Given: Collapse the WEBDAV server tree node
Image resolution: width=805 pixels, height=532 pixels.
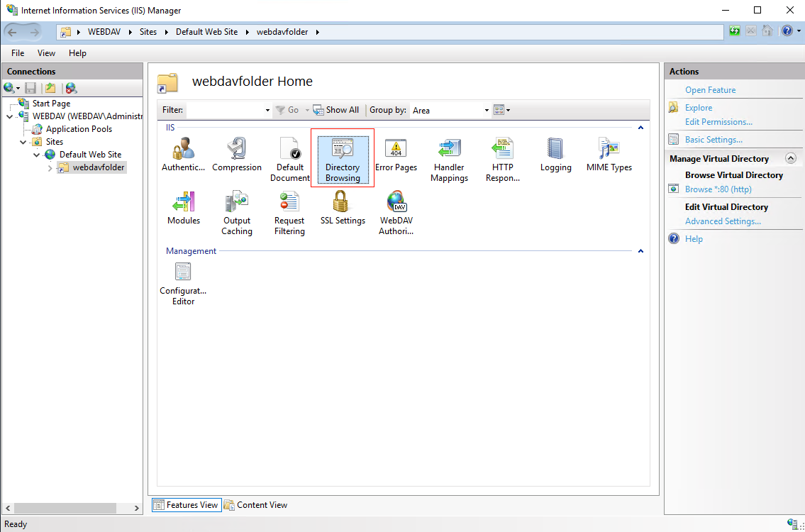Looking at the screenshot, I should pos(10,116).
